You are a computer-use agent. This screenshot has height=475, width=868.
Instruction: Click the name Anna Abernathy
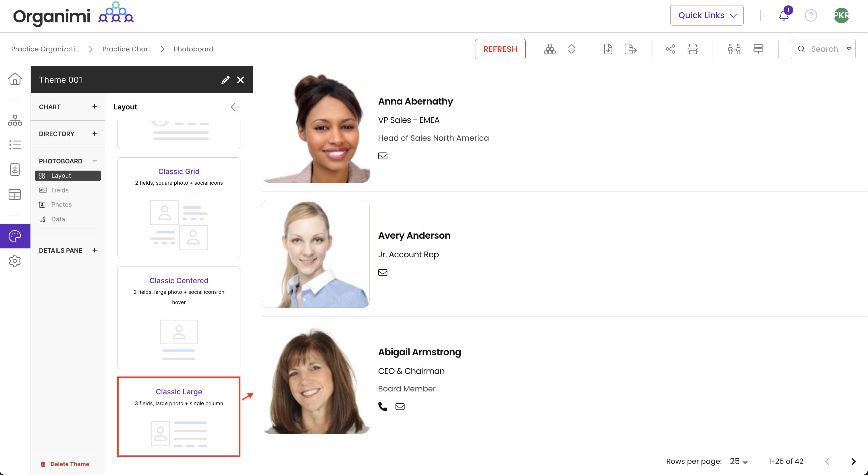point(415,101)
